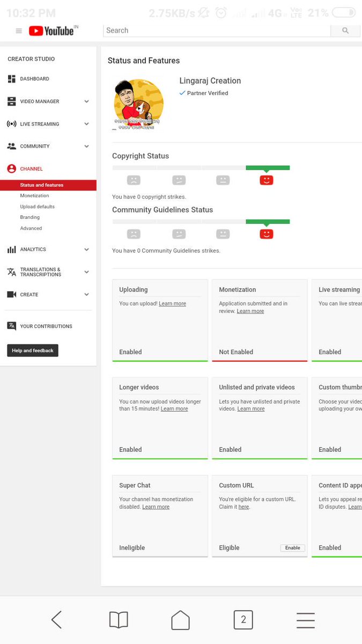Open the Monetization submenu item
The height and width of the screenshot is (644, 362).
[x=34, y=196]
